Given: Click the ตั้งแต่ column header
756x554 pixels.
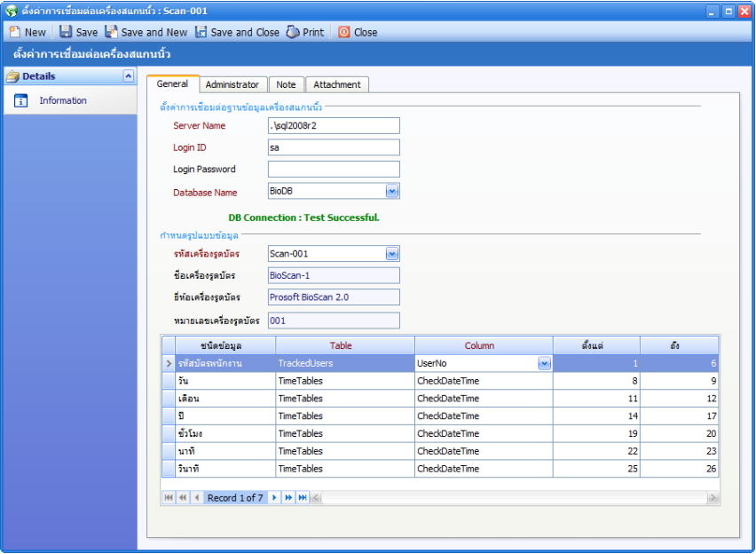Looking at the screenshot, I should pyautogui.click(x=597, y=345).
